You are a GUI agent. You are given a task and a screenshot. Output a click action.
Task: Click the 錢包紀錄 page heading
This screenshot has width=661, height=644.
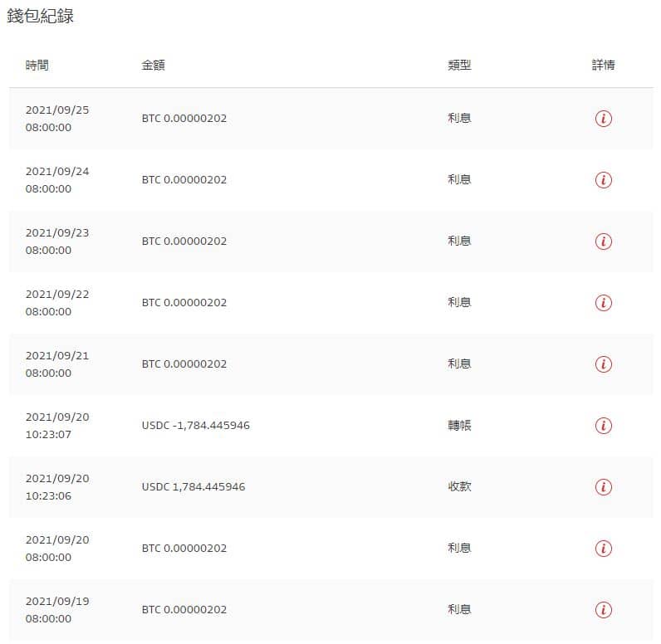[x=41, y=16]
